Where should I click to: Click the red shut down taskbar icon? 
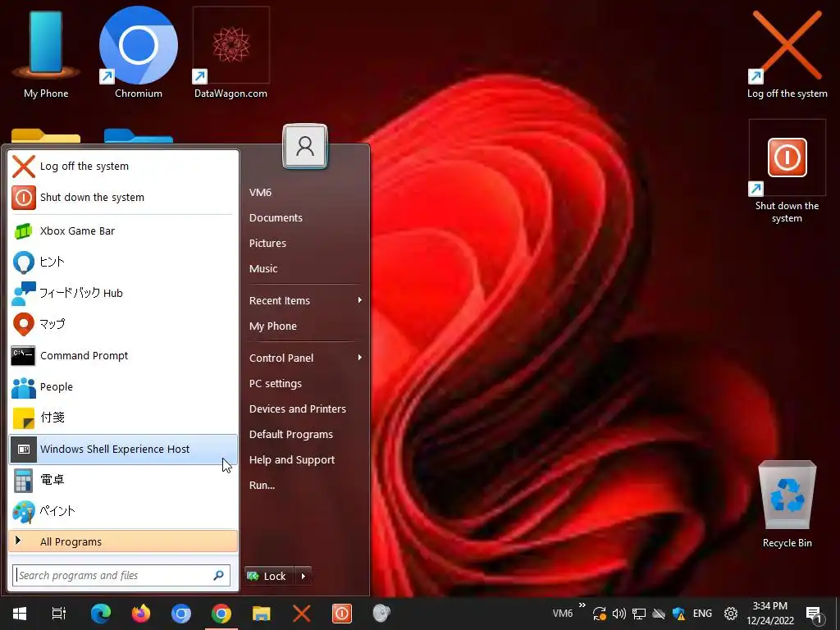point(342,614)
